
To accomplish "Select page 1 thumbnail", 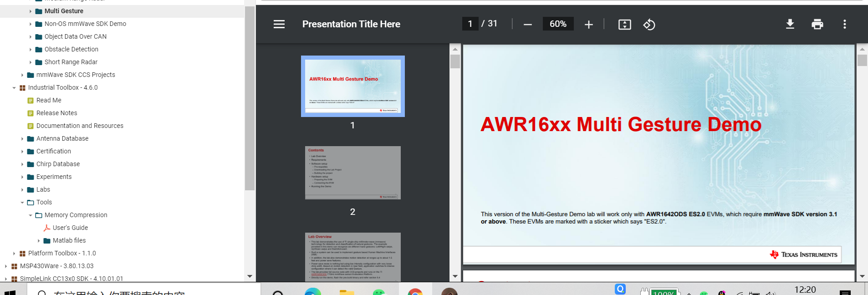I will pyautogui.click(x=353, y=86).
